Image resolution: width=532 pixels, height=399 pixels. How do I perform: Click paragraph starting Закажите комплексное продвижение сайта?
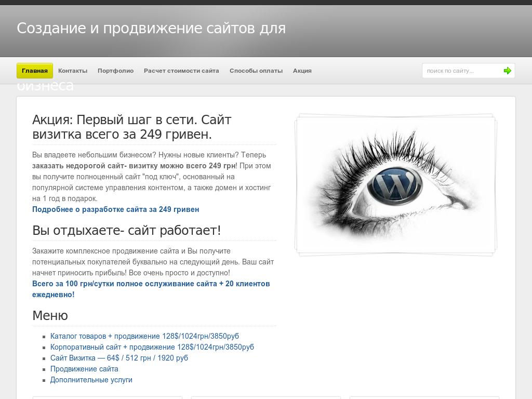[153, 262]
